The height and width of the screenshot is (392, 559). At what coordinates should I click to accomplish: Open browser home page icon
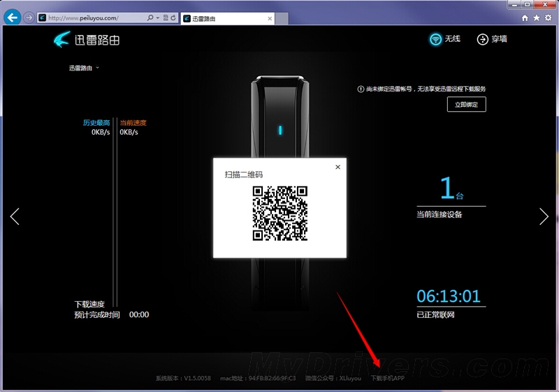pos(525,18)
